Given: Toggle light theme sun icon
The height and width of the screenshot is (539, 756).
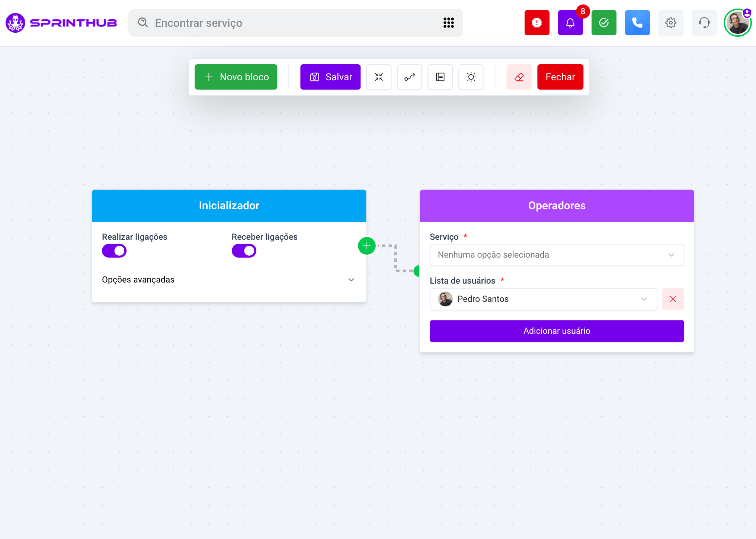Looking at the screenshot, I should 471,77.
